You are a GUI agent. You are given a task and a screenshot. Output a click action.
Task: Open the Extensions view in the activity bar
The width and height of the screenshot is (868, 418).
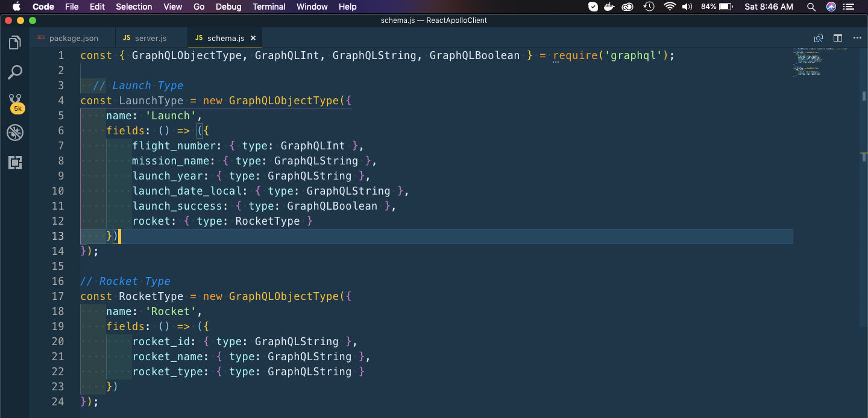click(15, 162)
